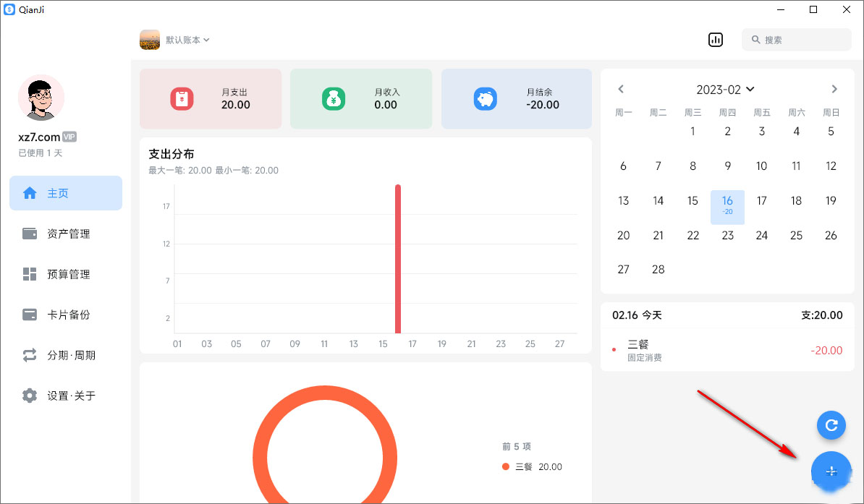This screenshot has width=864, height=504.
Task: Click the -20.00 amount of 三餐 entry
Action: pos(826,350)
